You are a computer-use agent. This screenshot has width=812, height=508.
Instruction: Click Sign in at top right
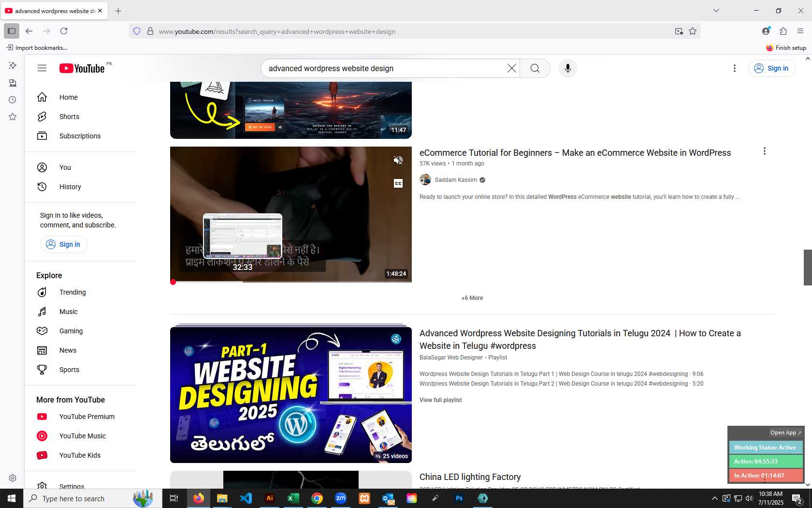pos(772,68)
